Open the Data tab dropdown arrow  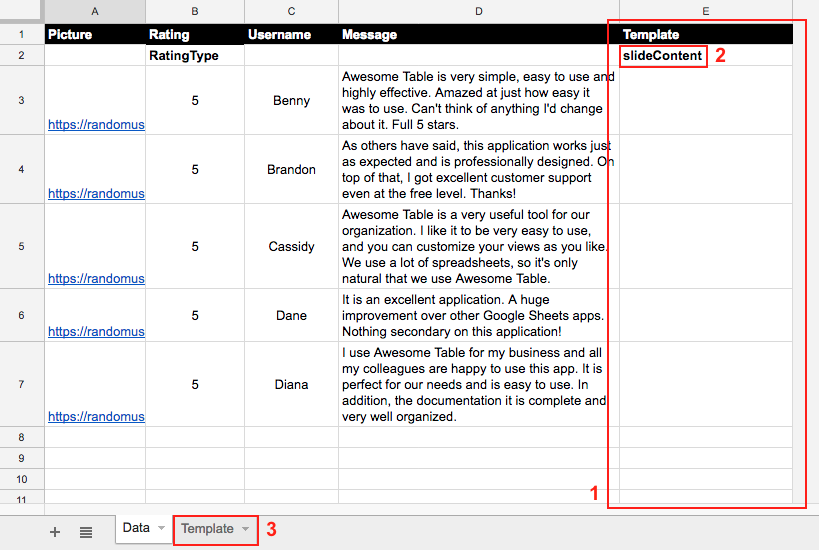tap(161, 528)
